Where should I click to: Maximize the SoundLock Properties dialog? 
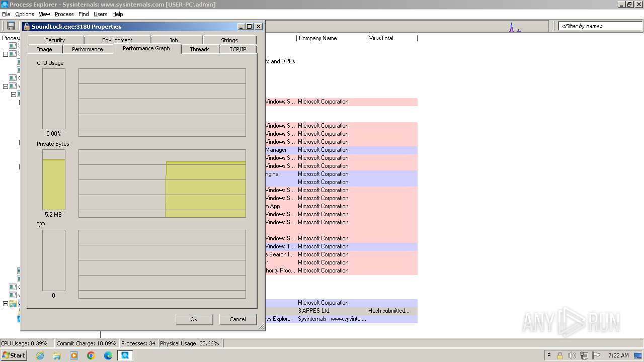(x=250, y=27)
